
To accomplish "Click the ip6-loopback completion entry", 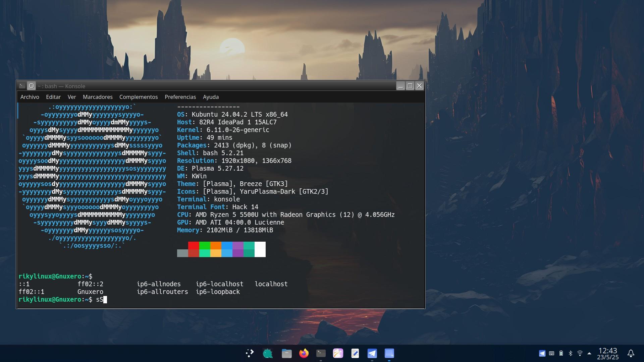I will coord(218,292).
